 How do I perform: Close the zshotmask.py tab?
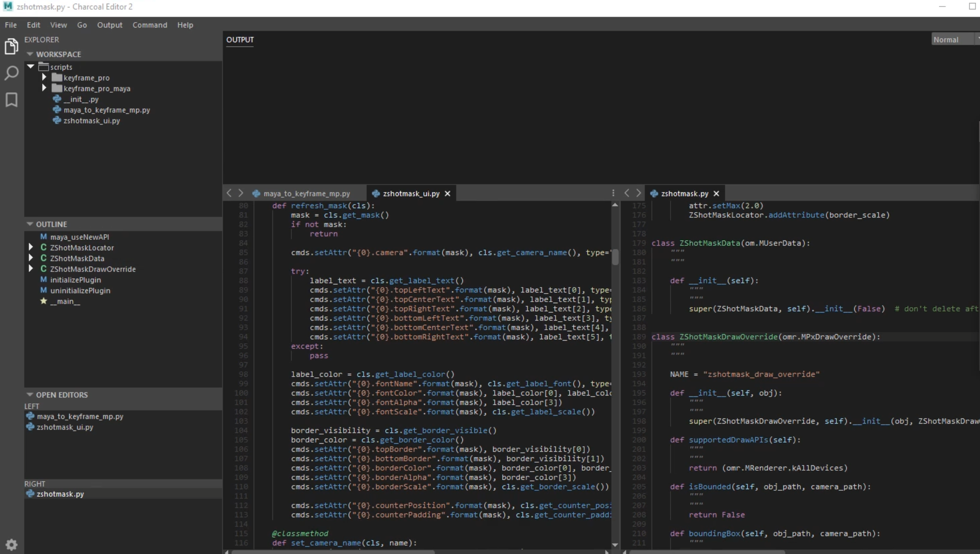[x=716, y=194]
